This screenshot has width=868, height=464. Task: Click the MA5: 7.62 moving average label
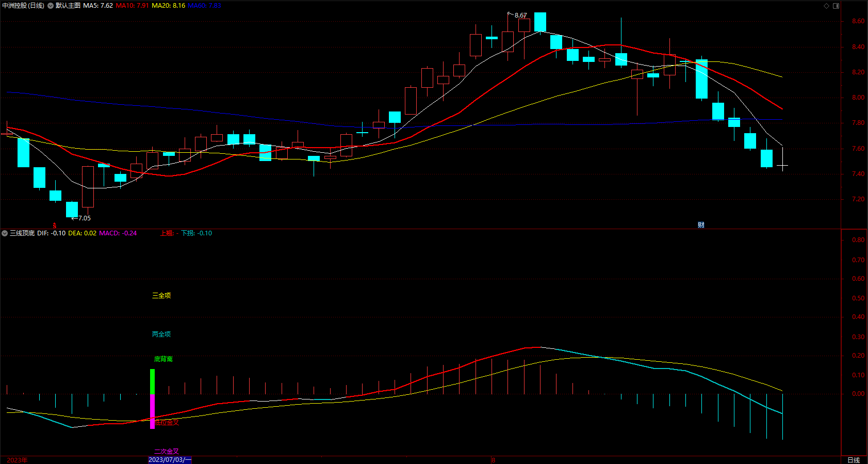click(x=98, y=6)
